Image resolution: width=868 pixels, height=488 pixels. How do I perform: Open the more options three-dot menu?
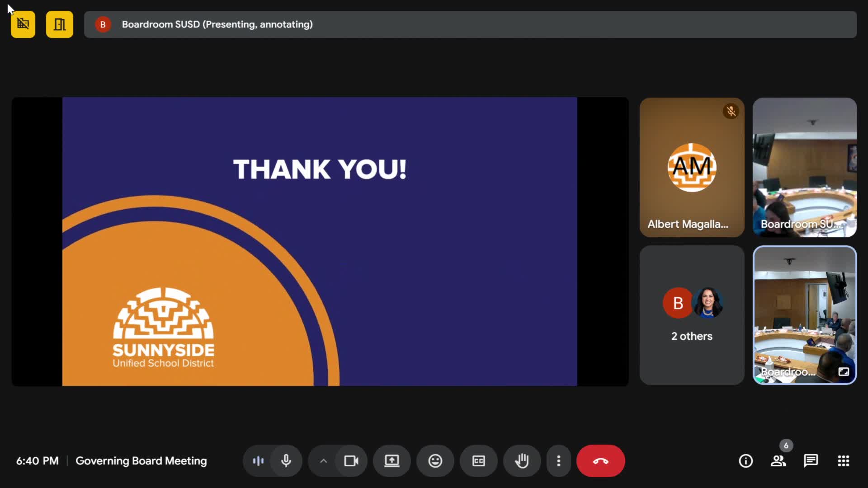[x=559, y=461]
